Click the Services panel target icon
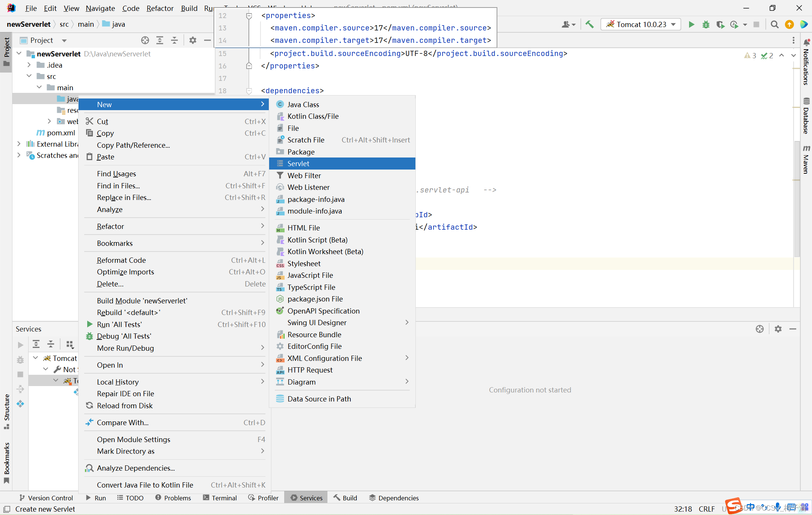The image size is (812, 515). (x=760, y=329)
